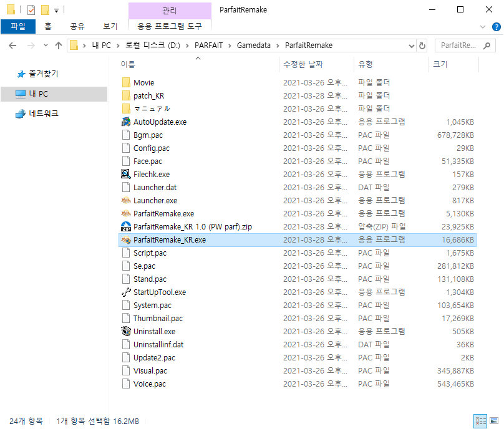Go forward with the right arrow
504x429 pixels.
(x=31, y=46)
